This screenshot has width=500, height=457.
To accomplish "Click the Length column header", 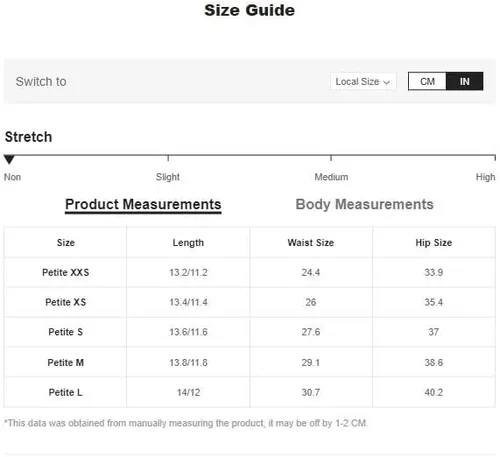I will [x=188, y=243].
